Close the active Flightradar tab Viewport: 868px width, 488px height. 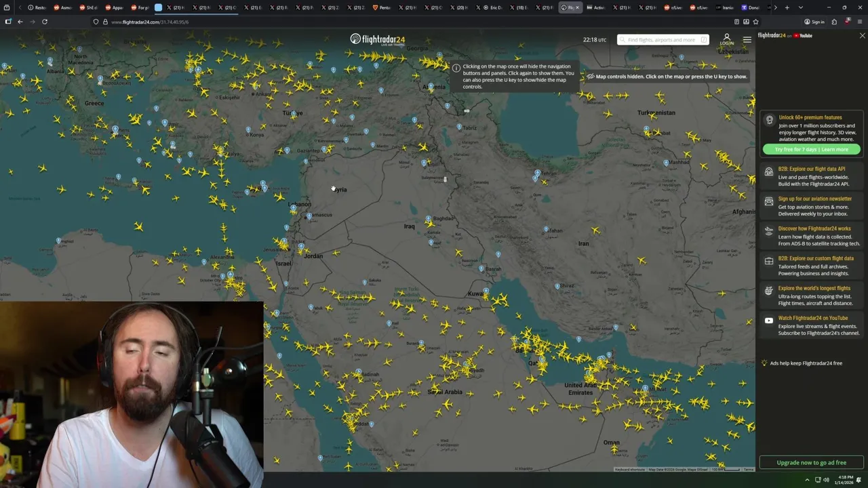pos(577,7)
